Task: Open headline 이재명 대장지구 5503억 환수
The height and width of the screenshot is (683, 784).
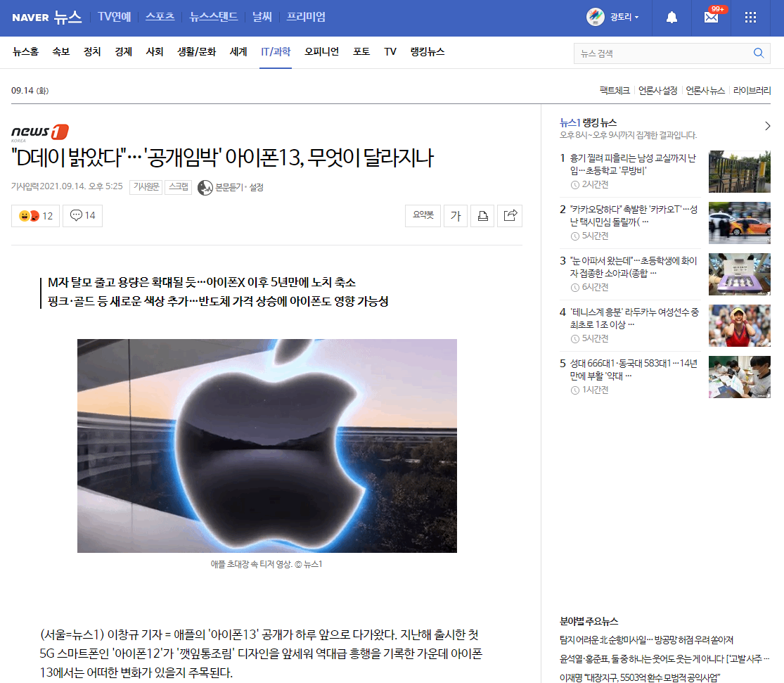Action: point(639,677)
